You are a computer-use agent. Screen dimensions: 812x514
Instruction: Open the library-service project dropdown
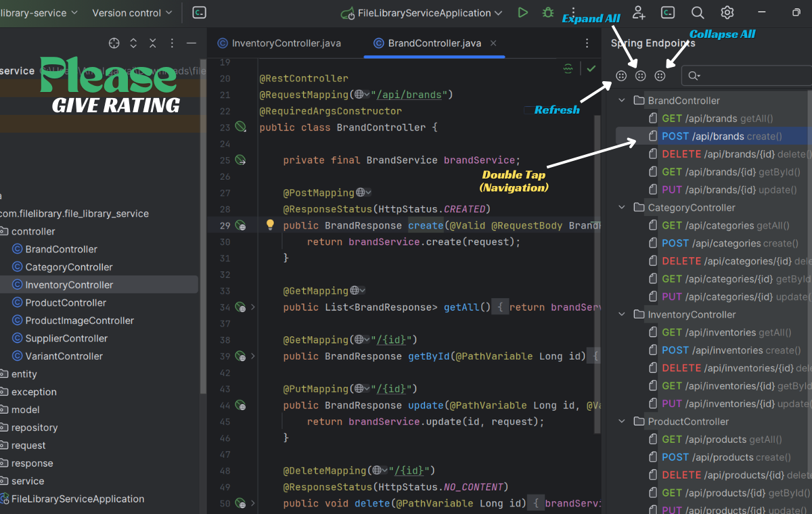(x=40, y=13)
